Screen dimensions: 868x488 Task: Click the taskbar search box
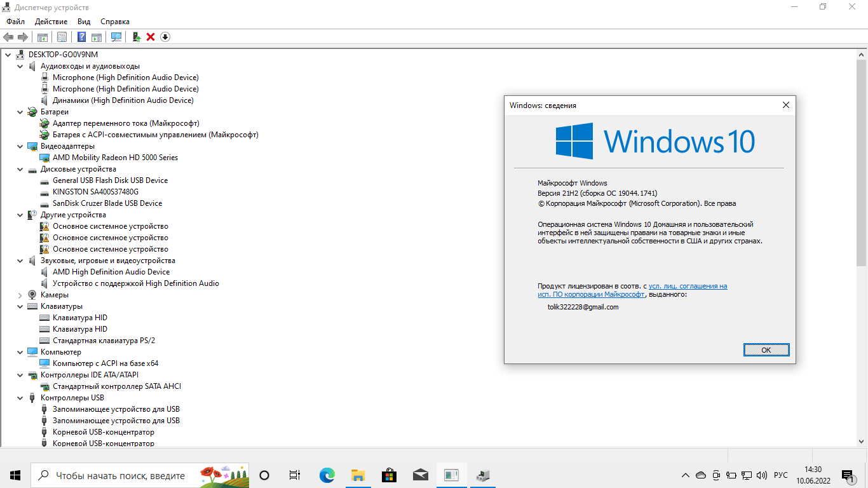tap(140, 475)
